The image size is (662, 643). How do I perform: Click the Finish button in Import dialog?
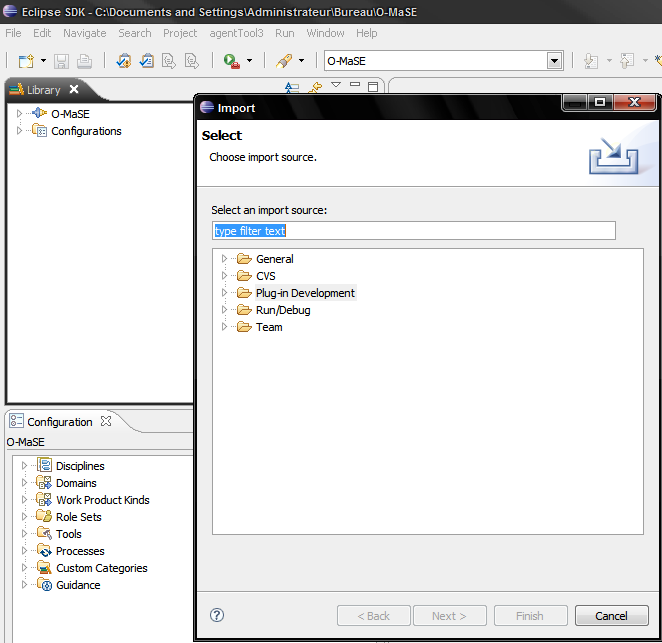531,616
